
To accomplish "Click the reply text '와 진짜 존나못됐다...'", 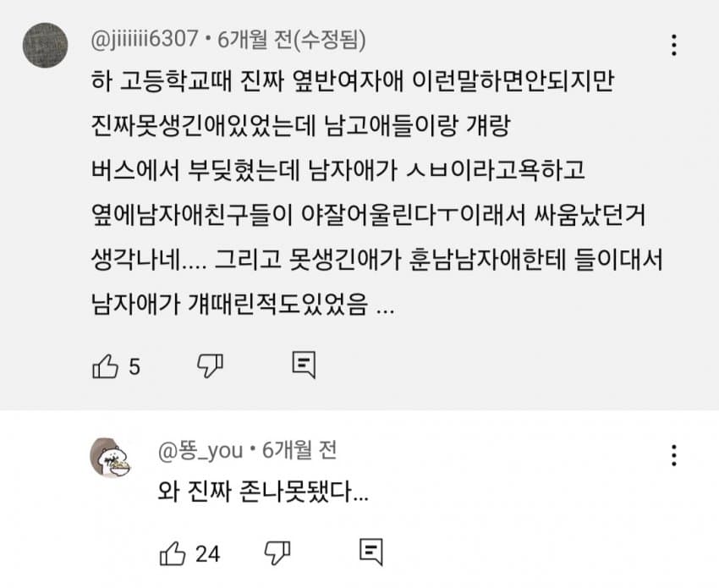I will [263, 491].
